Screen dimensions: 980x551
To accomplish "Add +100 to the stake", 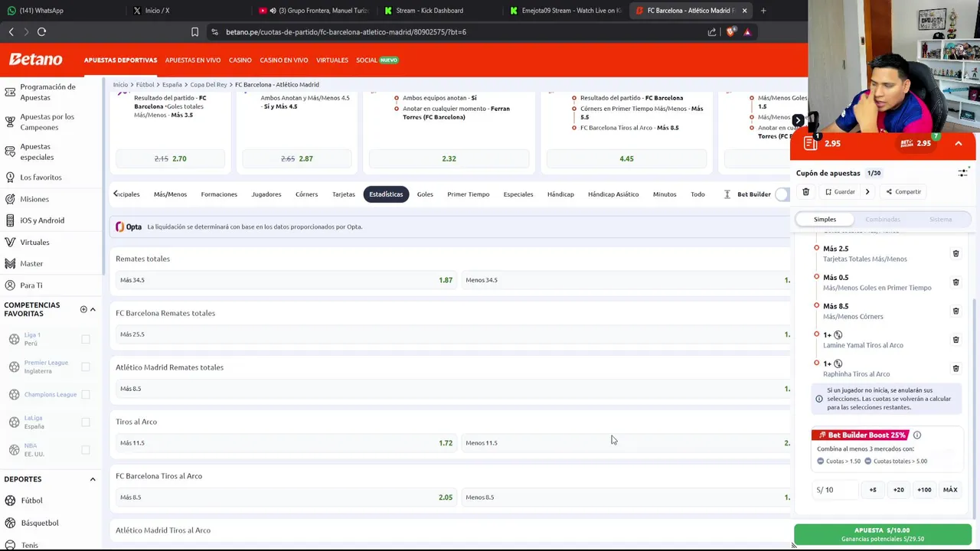I will tap(924, 490).
